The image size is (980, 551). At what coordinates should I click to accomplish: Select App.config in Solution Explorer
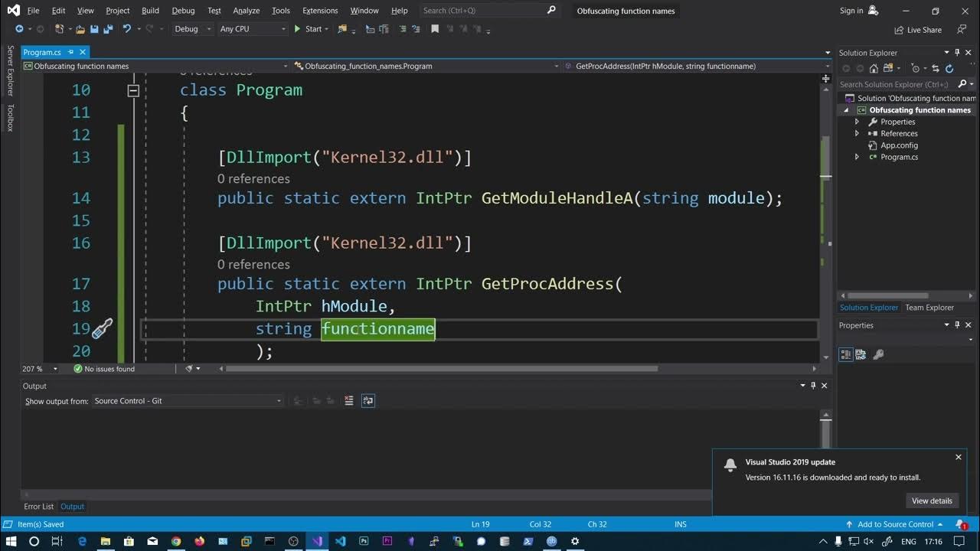(899, 145)
